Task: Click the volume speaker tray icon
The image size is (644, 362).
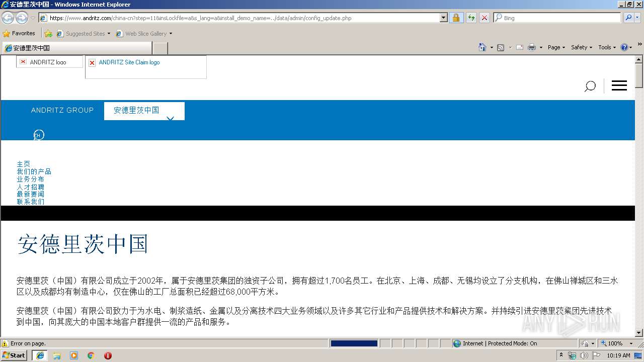Action: click(584, 355)
